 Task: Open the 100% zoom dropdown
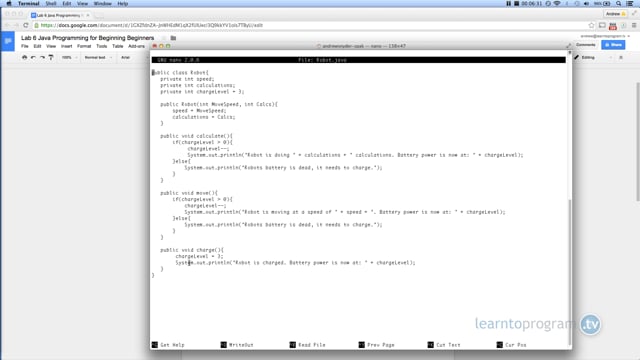(69, 58)
